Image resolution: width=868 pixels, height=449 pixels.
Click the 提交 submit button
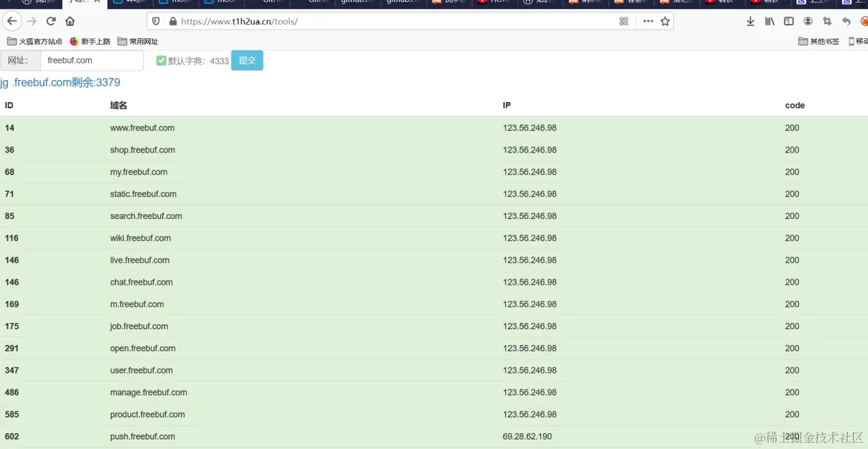[x=247, y=60]
